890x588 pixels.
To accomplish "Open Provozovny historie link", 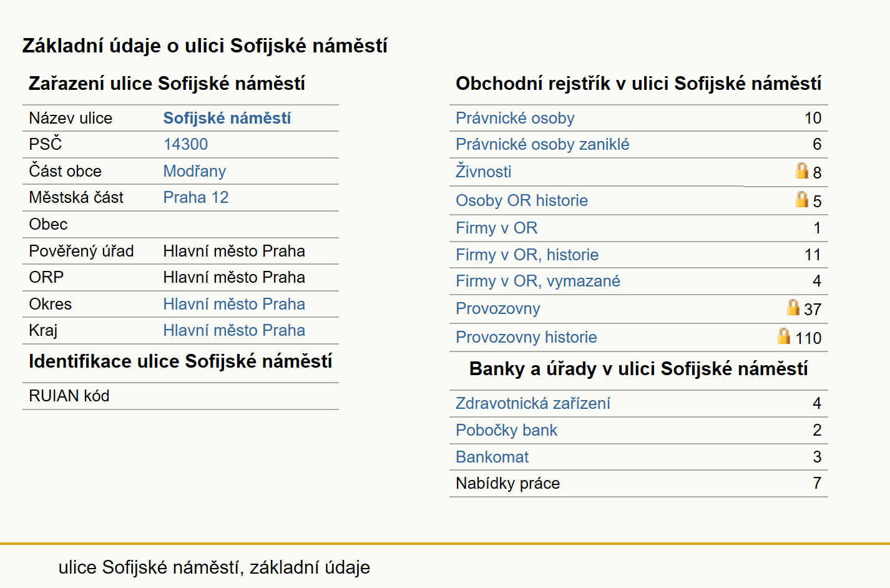I will 526,337.
